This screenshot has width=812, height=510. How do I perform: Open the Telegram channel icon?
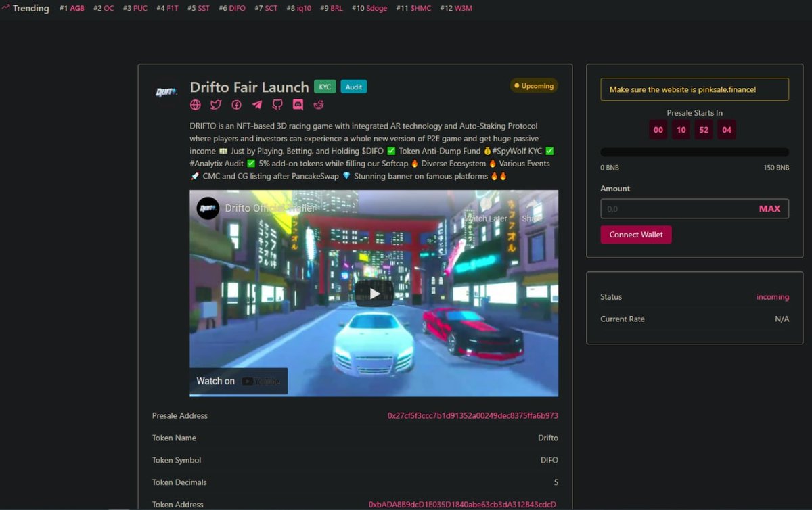click(256, 105)
